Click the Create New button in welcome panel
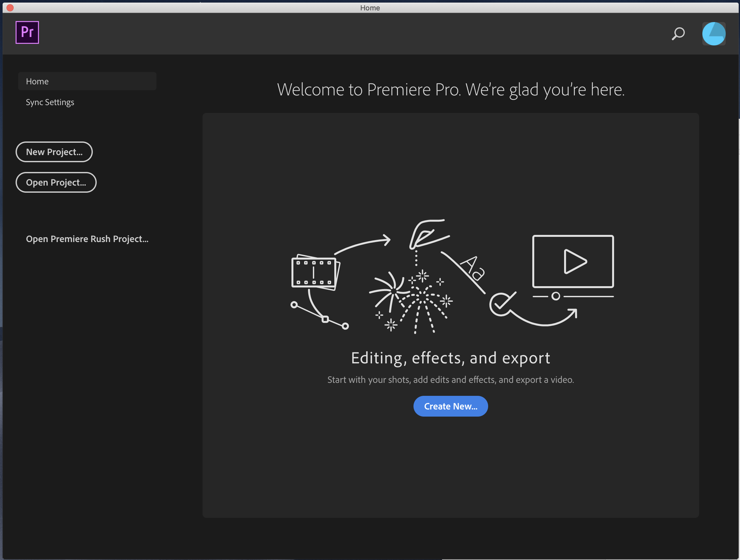This screenshot has height=560, width=740. pos(450,406)
